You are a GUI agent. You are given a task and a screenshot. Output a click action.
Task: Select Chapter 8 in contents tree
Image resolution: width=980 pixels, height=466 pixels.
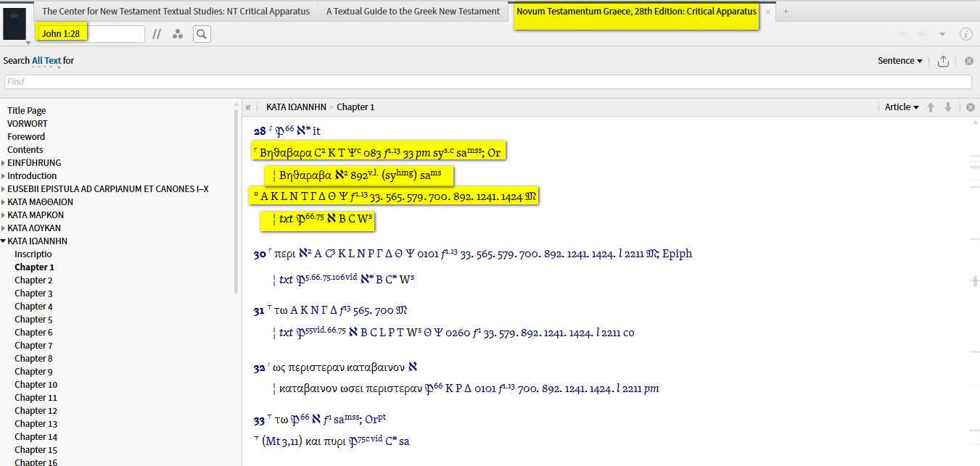[x=33, y=359]
